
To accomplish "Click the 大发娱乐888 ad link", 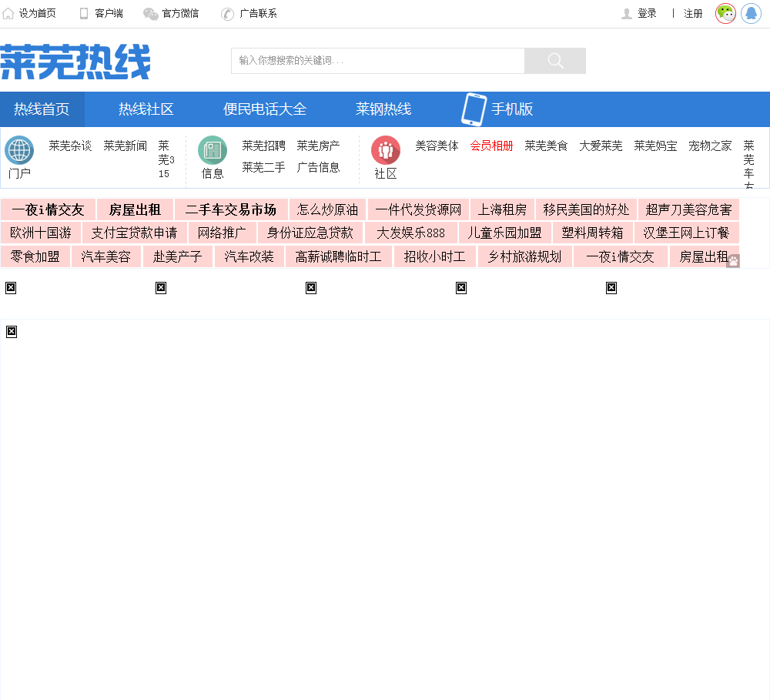I will coord(411,233).
